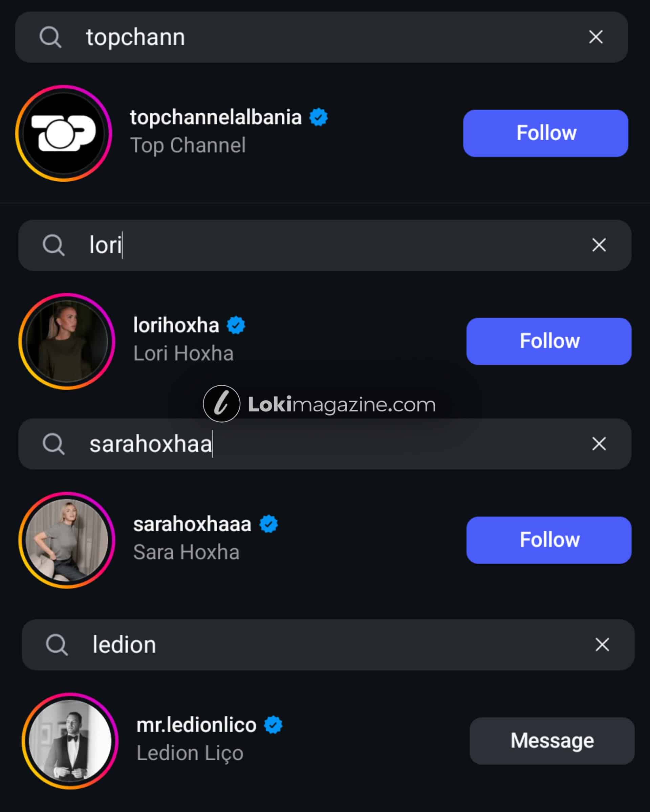This screenshot has height=812, width=650.
Task: Clear the 'ledion' search query
Action: click(602, 645)
